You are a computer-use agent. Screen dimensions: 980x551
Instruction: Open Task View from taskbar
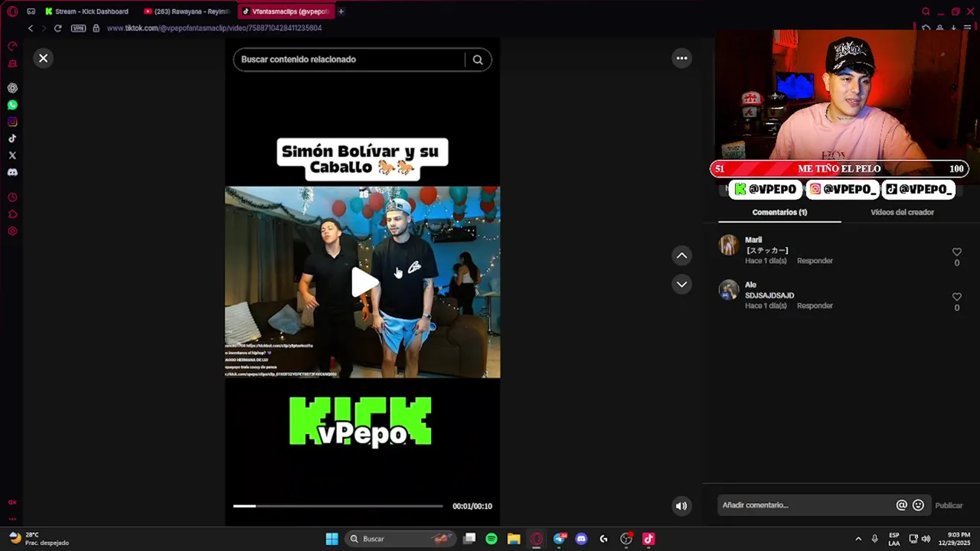tap(469, 539)
